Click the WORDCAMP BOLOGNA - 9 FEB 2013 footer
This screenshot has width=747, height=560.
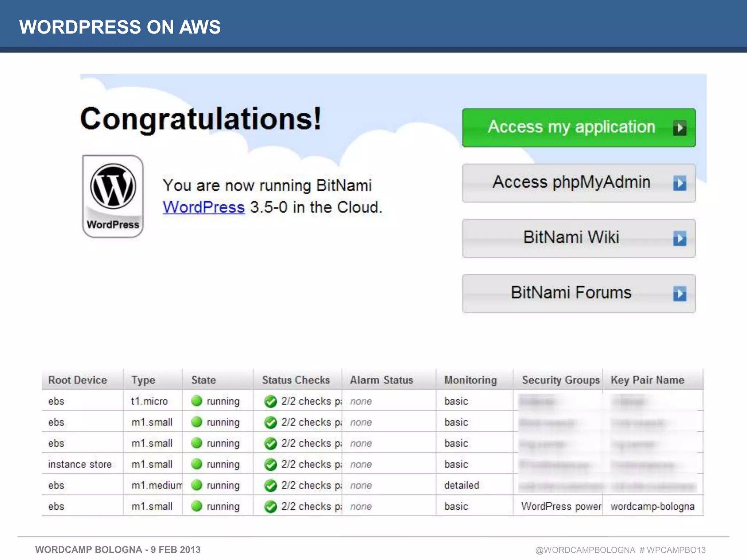[x=118, y=549]
